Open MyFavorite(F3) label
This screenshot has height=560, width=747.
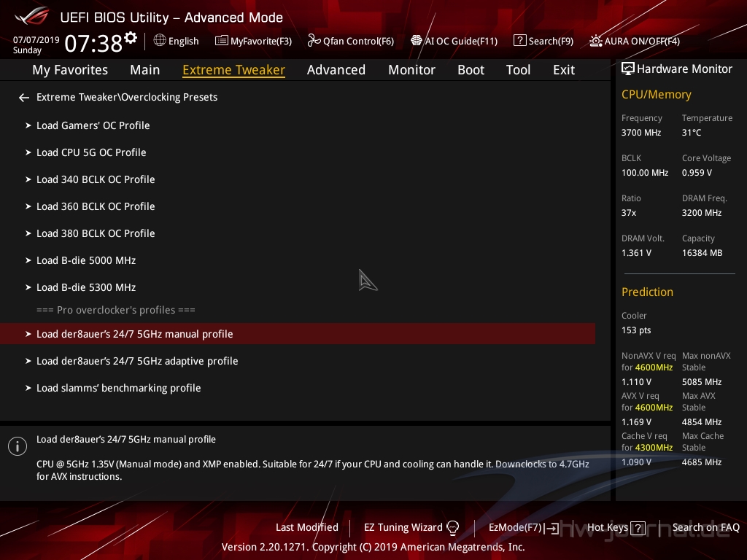pos(261,42)
